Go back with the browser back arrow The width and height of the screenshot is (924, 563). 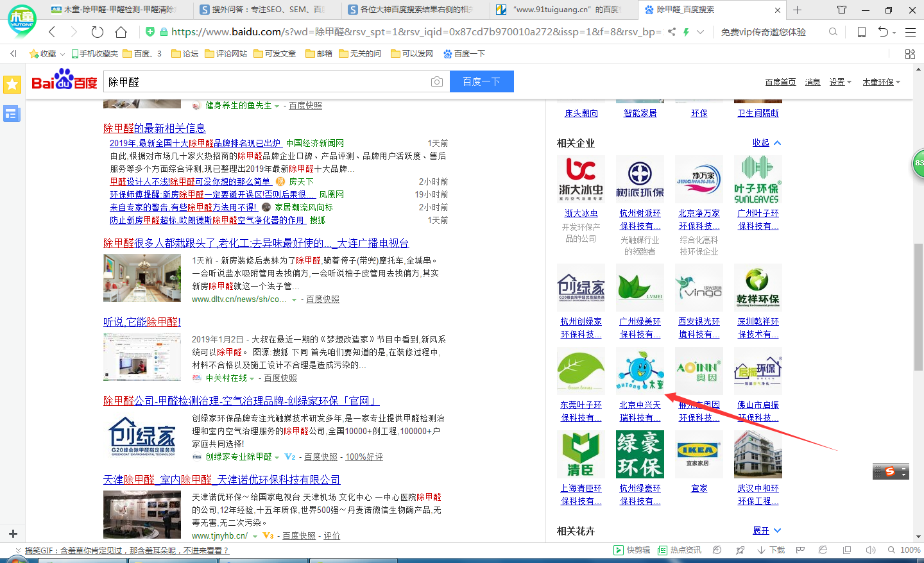pos(52,31)
